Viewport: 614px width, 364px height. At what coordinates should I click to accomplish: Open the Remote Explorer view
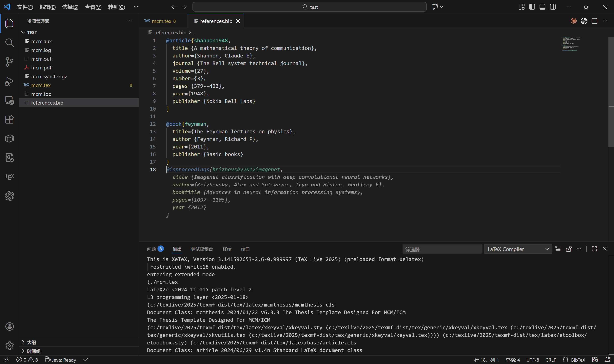9,100
